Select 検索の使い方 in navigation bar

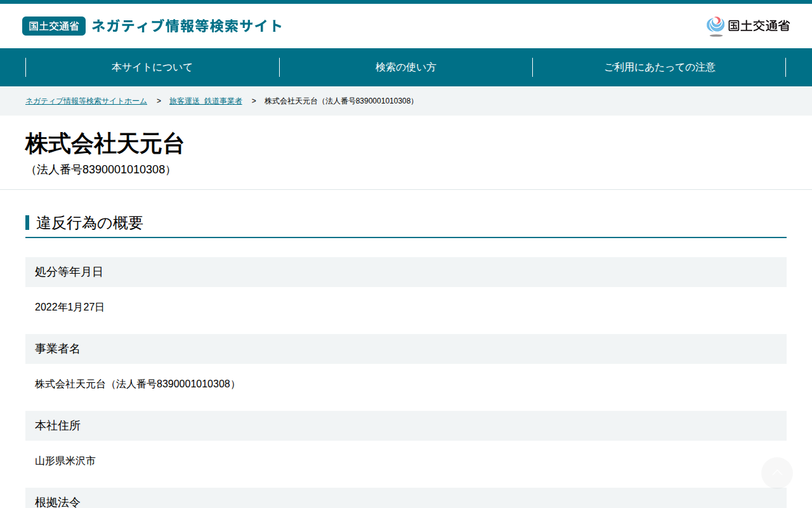(406, 67)
